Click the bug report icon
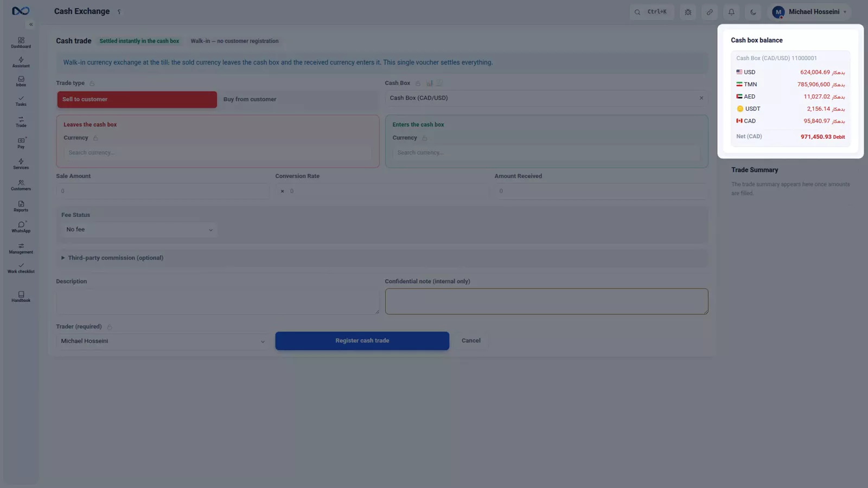 pos(688,12)
